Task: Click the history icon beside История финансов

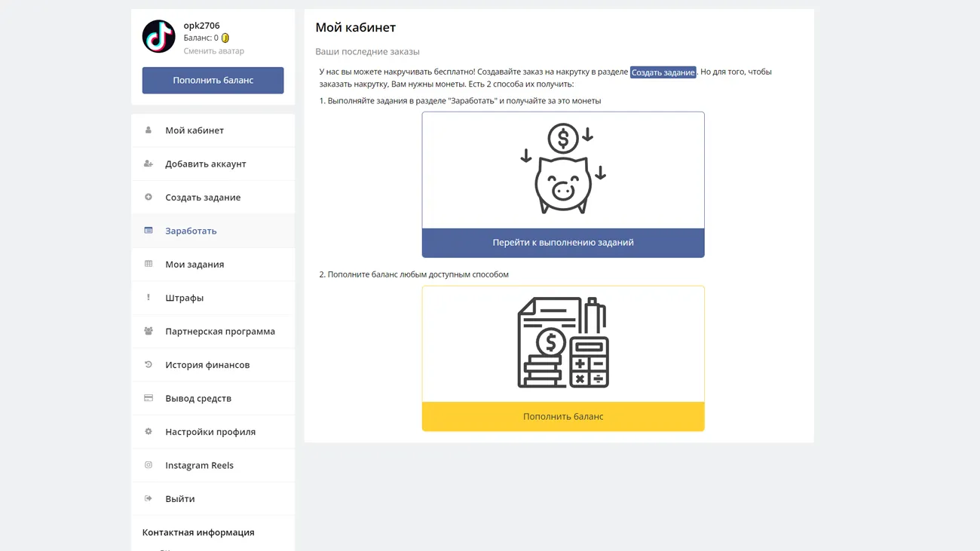Action: click(149, 365)
